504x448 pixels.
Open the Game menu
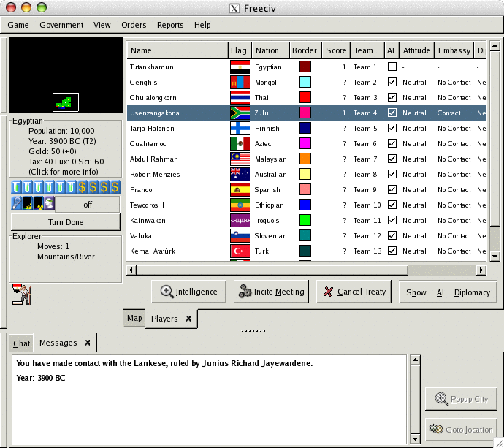[x=18, y=25]
